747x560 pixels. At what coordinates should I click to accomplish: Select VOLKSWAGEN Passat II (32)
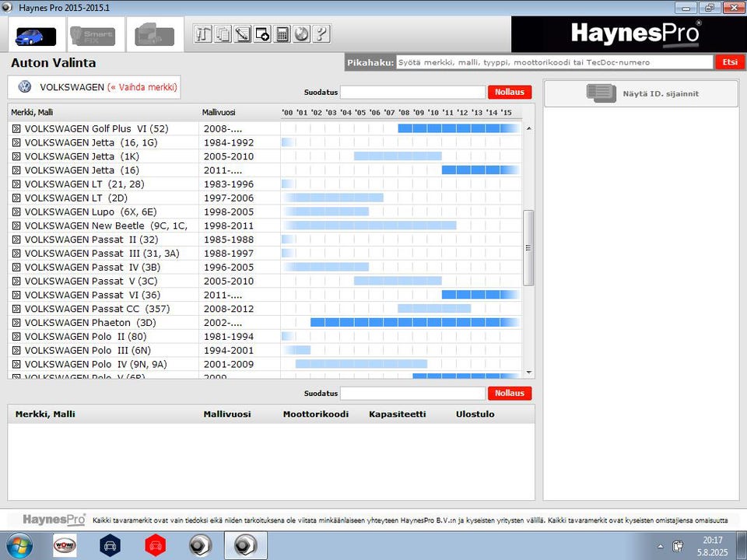(92, 239)
